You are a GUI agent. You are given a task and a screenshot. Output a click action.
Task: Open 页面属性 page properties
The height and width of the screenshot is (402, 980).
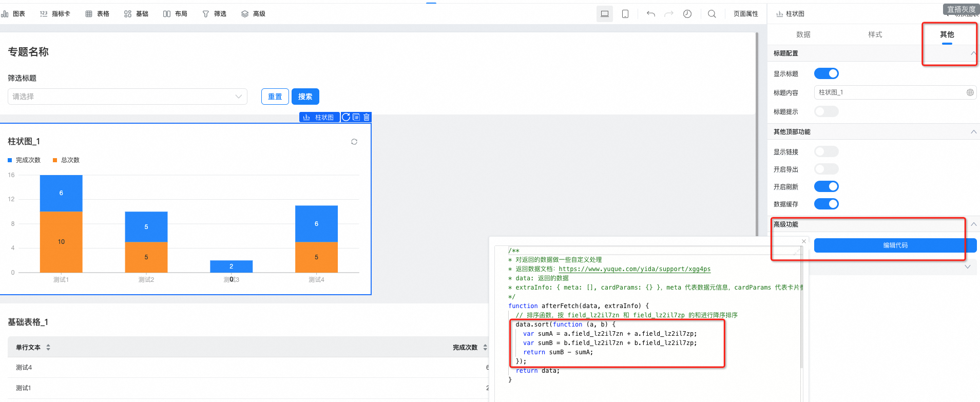coord(746,14)
